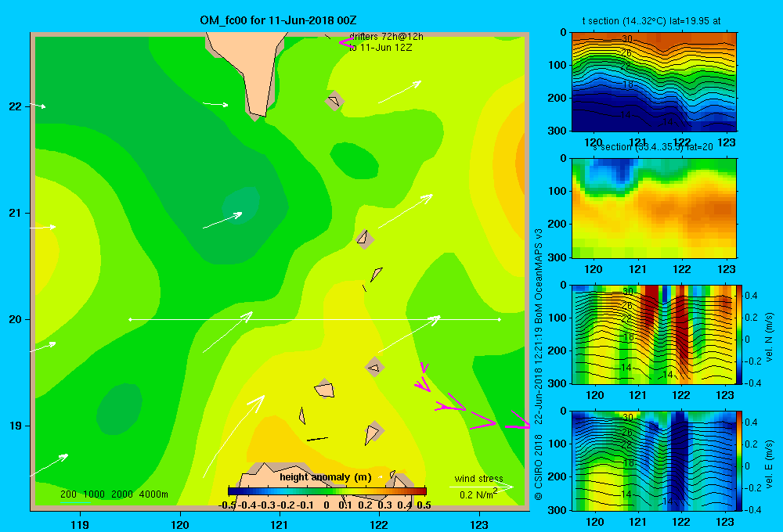Select latitude label 21 on main map
This screenshot has width=783, height=532.
[15, 213]
